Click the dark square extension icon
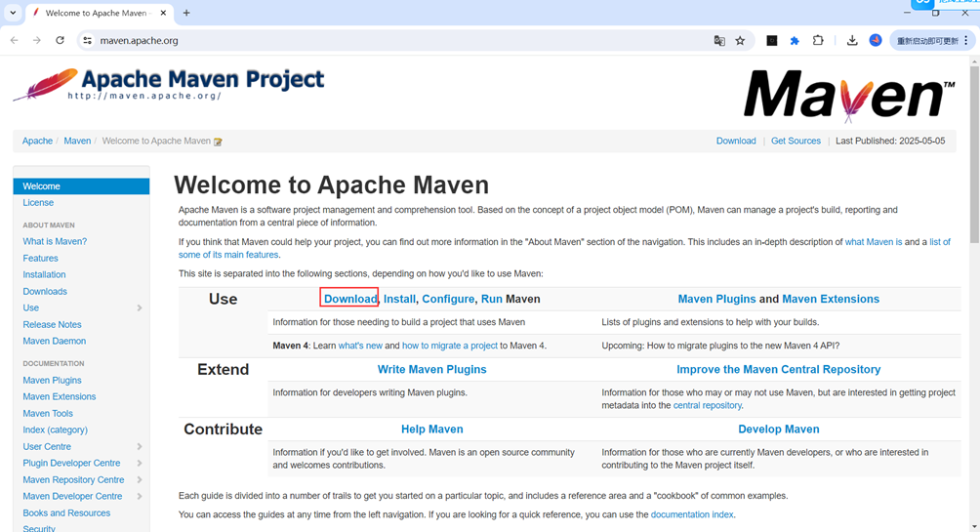Viewport: 980px width, 532px height. tap(772, 41)
